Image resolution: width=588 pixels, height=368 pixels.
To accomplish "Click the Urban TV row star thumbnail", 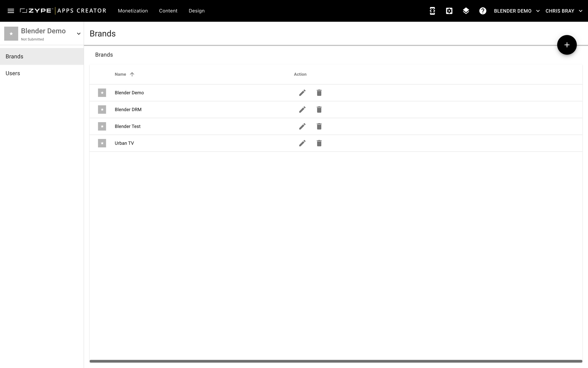I will coord(102,143).
